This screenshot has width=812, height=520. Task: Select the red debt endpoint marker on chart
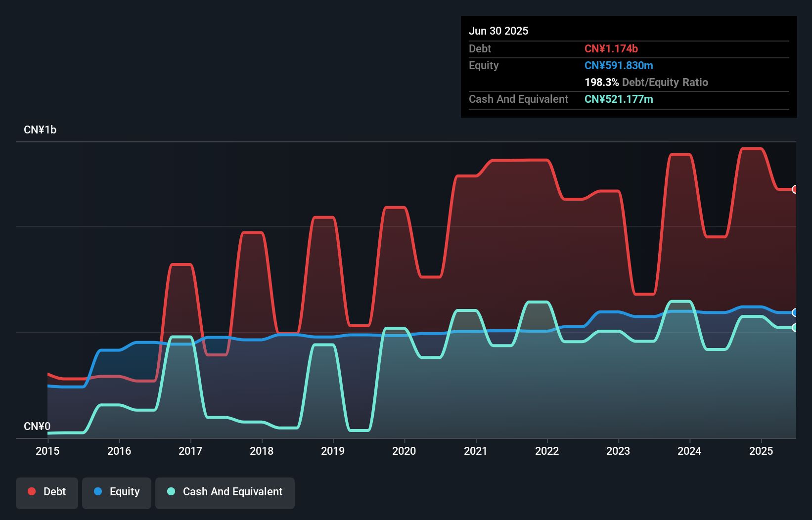pos(795,189)
